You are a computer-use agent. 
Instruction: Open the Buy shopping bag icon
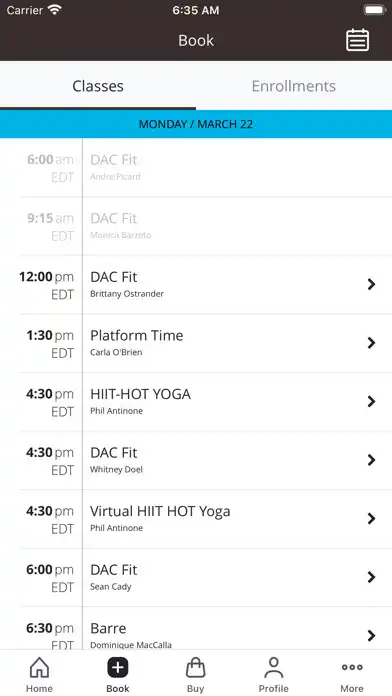196,668
